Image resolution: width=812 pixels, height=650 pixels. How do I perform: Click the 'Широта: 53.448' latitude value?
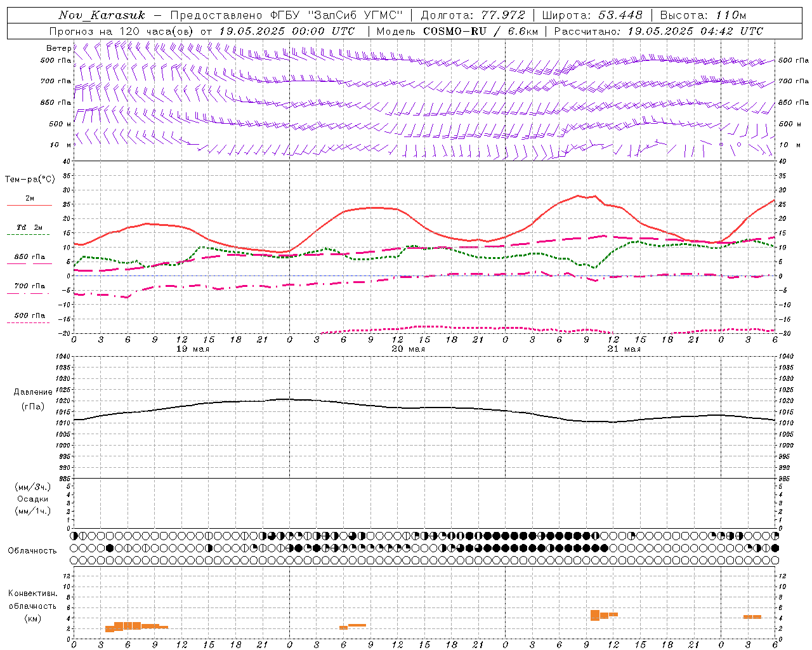coord(592,15)
